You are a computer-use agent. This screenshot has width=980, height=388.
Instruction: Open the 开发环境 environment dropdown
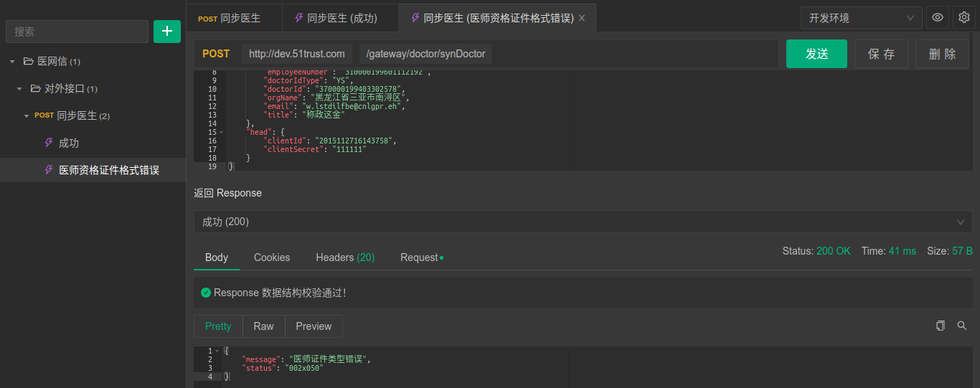click(861, 18)
